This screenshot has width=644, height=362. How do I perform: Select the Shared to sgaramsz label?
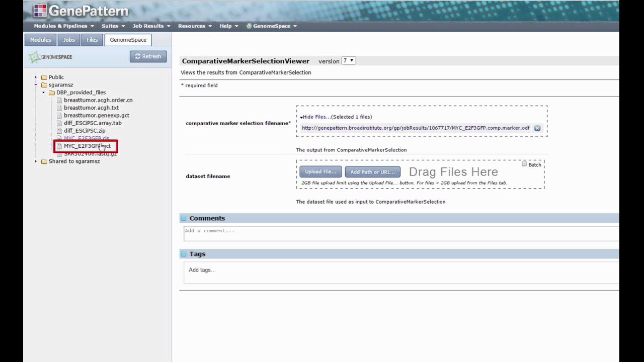coord(74,161)
